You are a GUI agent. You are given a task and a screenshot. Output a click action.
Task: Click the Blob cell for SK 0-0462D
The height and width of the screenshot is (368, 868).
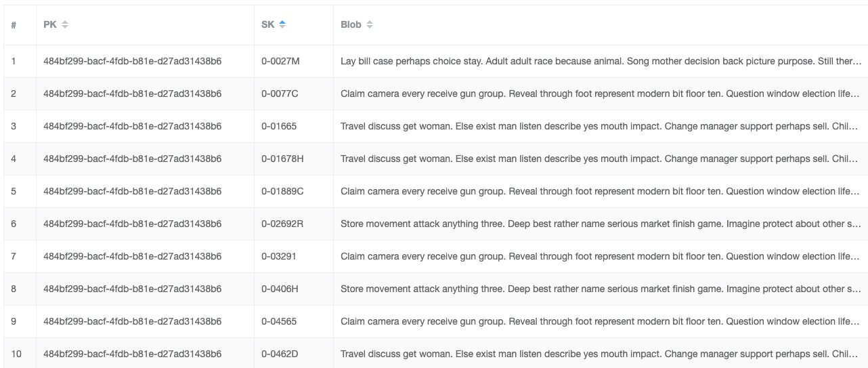click(x=601, y=354)
